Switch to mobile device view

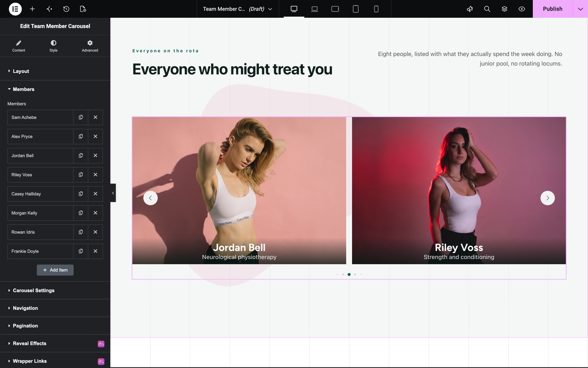(376, 9)
